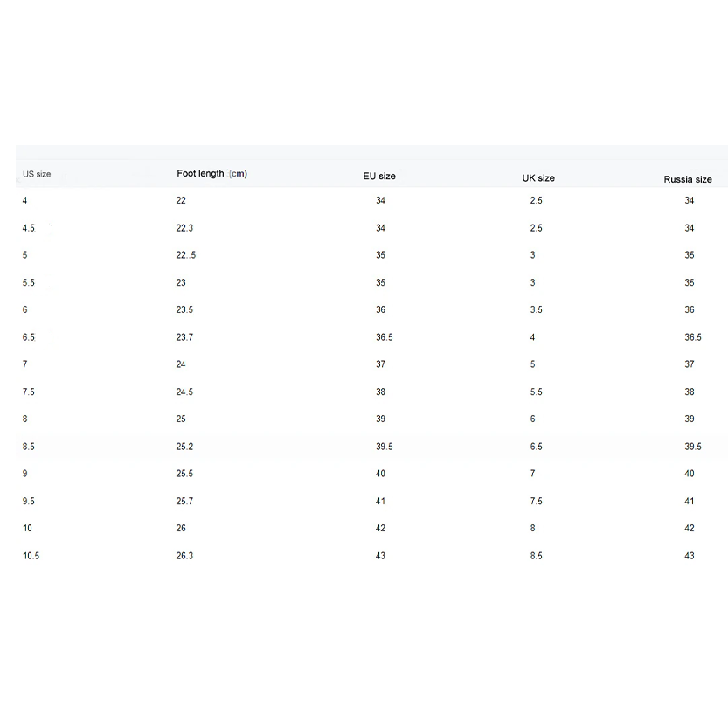Select foot length value 25.7
Screen dimensions: 728x728
coord(184,502)
